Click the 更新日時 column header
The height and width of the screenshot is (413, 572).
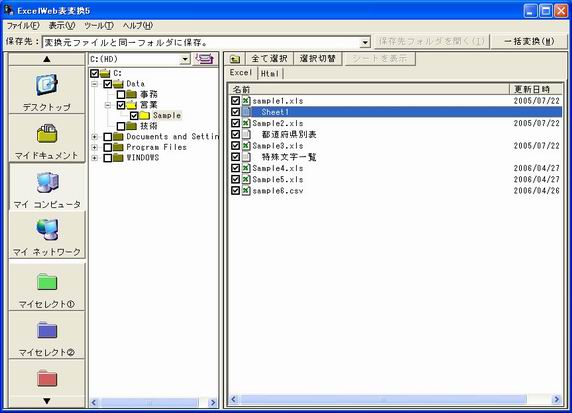point(536,89)
